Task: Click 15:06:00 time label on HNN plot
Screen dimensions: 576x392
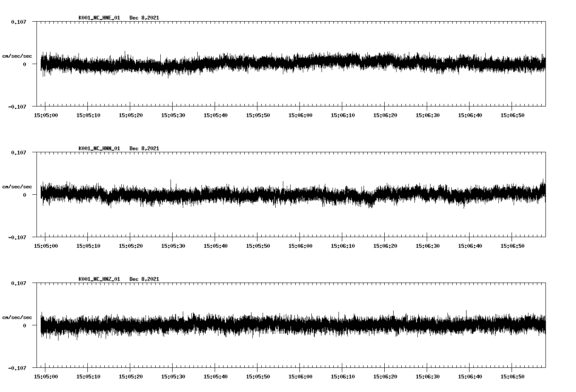Action: coord(300,246)
